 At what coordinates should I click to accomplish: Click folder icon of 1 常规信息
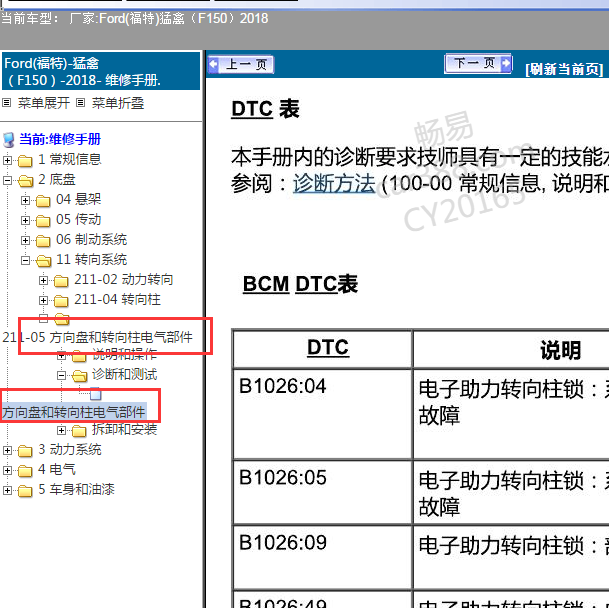tap(25, 160)
